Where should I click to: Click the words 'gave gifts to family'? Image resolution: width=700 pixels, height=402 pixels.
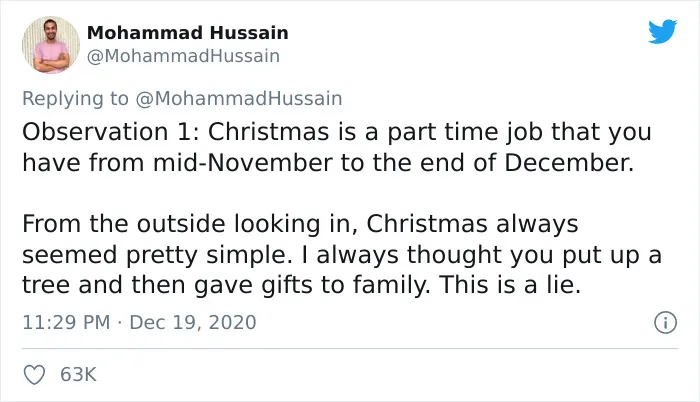[x=312, y=285]
